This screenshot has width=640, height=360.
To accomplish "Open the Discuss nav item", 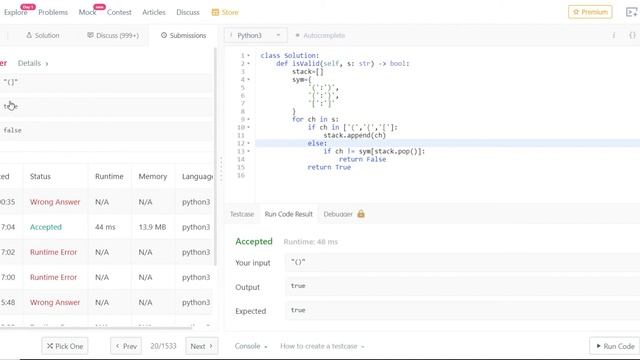I will (188, 12).
